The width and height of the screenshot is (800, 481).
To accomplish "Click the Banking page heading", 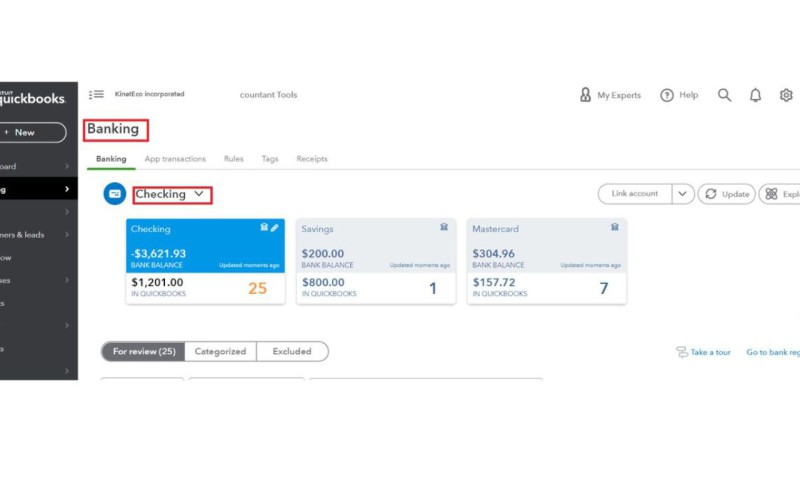I will click(113, 129).
